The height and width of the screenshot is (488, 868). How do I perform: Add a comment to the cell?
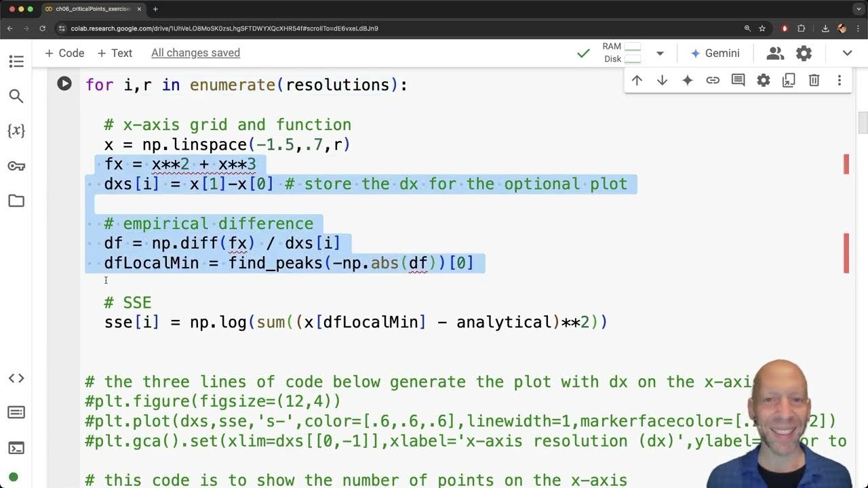[738, 80]
